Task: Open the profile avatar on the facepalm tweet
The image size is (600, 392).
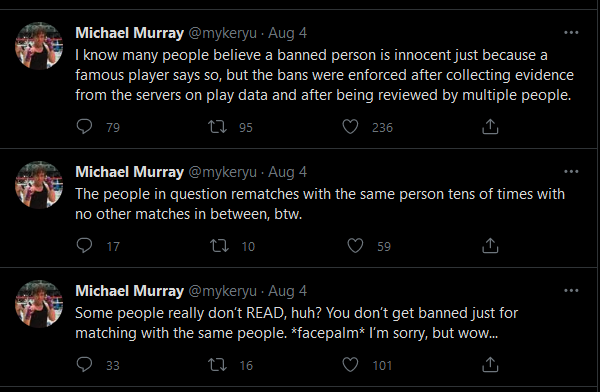Action: [39, 304]
